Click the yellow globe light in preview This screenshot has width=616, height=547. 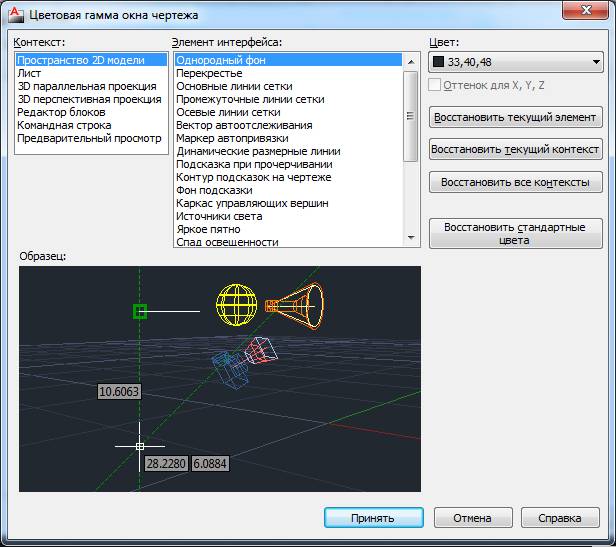pyautogui.click(x=237, y=302)
